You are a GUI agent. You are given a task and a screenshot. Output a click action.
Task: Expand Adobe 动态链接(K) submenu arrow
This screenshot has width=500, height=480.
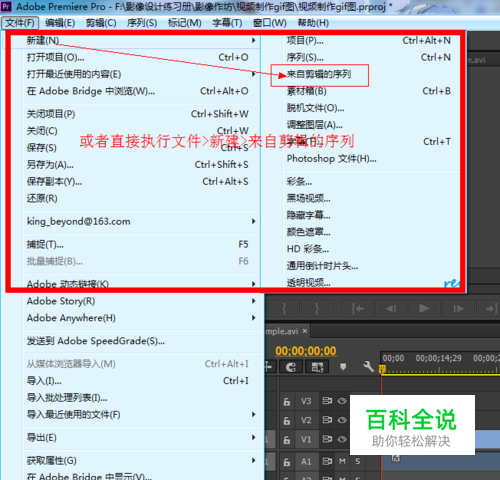[254, 284]
